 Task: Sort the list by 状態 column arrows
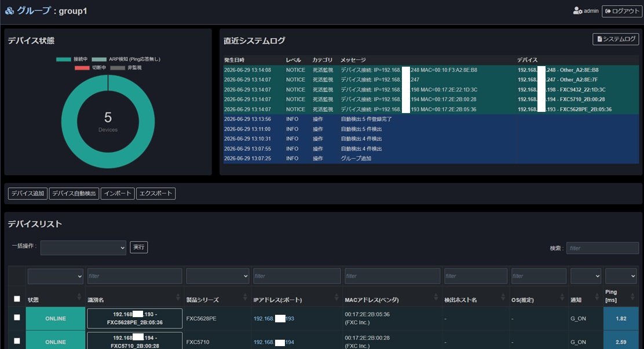click(x=79, y=297)
